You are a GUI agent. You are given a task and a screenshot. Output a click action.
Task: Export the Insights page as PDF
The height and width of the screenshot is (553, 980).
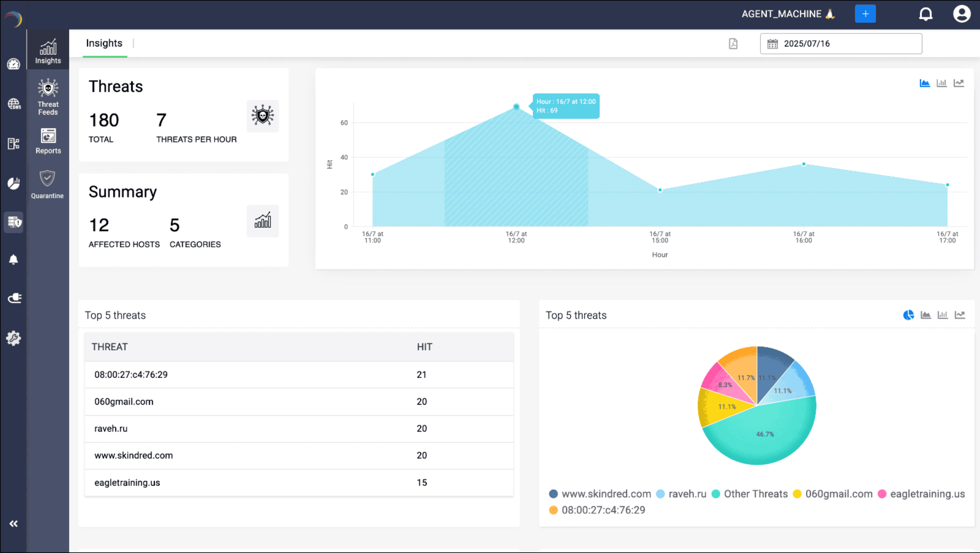(x=733, y=43)
